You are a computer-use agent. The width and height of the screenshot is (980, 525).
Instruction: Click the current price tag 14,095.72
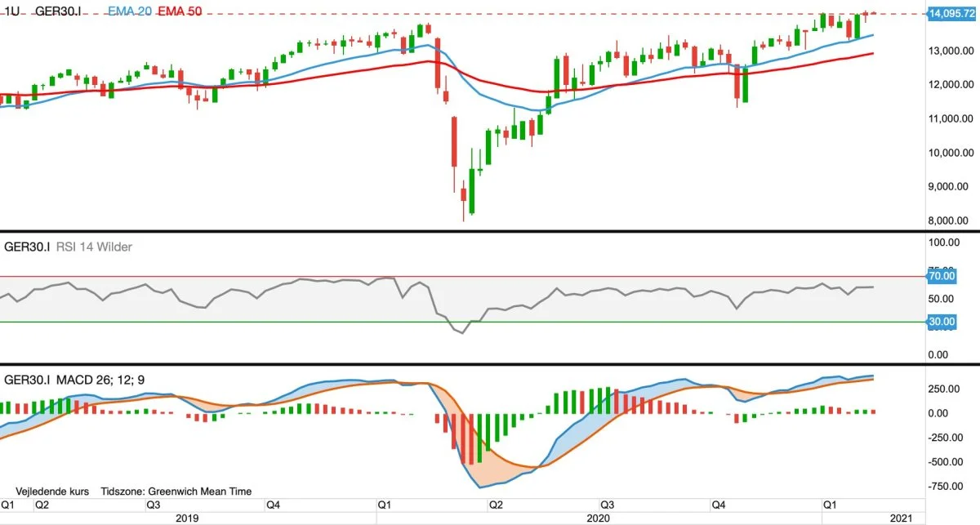pyautogui.click(x=951, y=14)
